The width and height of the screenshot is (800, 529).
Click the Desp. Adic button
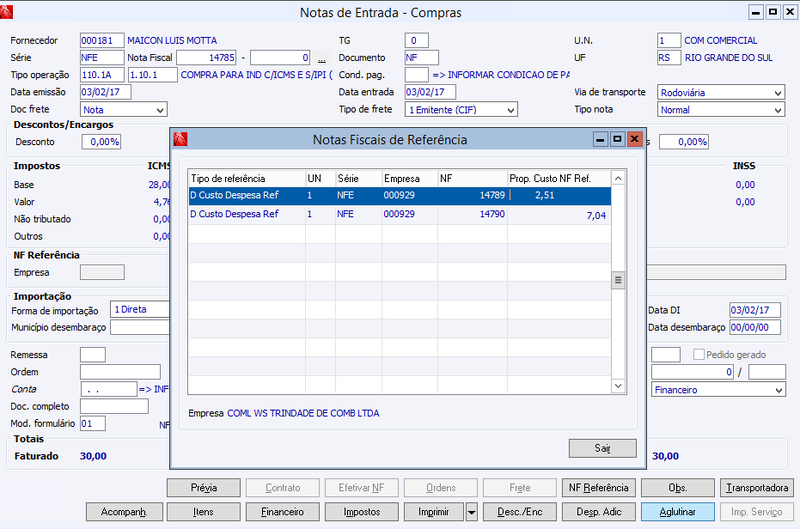pos(598,512)
